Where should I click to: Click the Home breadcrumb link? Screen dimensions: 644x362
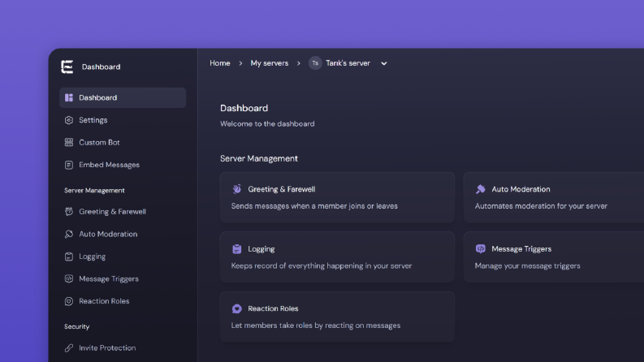tap(220, 63)
